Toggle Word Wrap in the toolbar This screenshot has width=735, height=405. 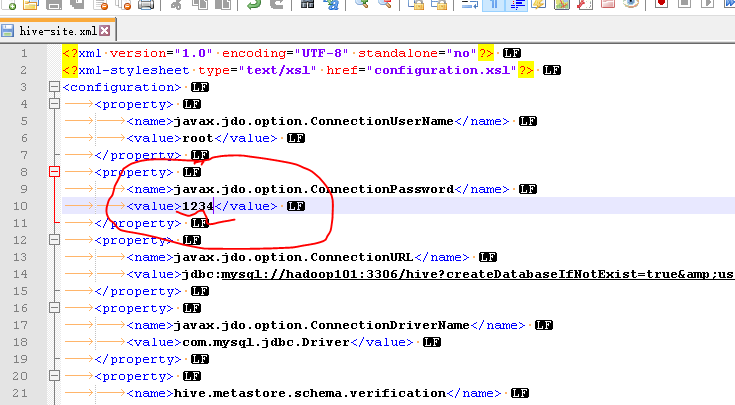pos(470,4)
